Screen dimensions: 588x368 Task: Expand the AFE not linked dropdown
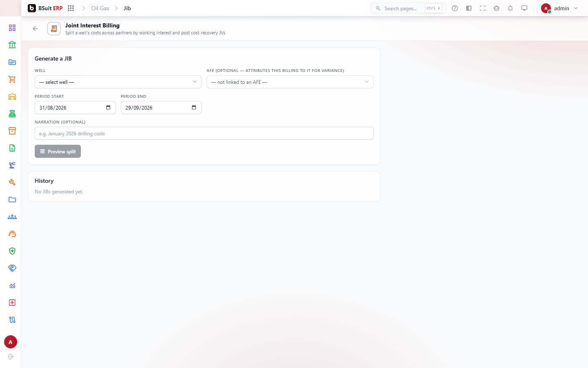(290, 82)
